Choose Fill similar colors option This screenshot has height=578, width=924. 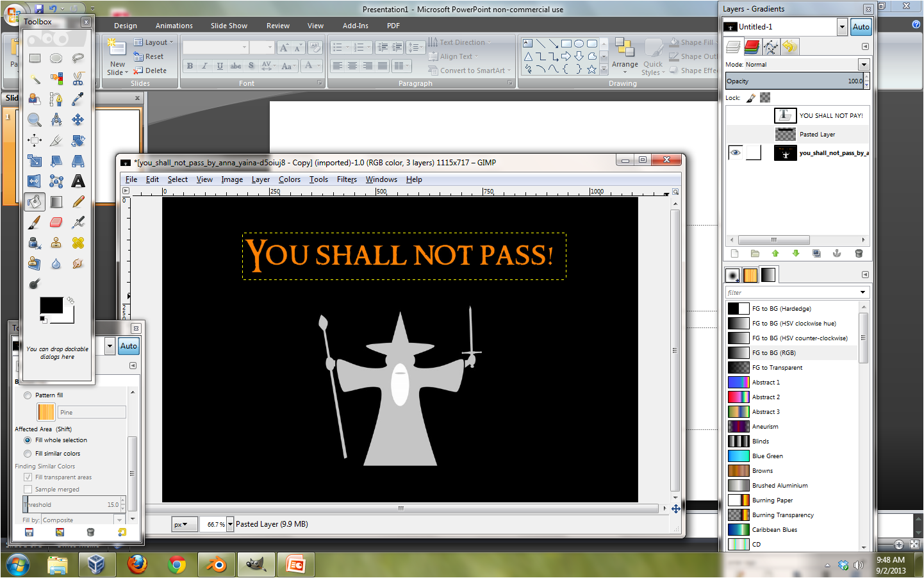[x=28, y=454]
